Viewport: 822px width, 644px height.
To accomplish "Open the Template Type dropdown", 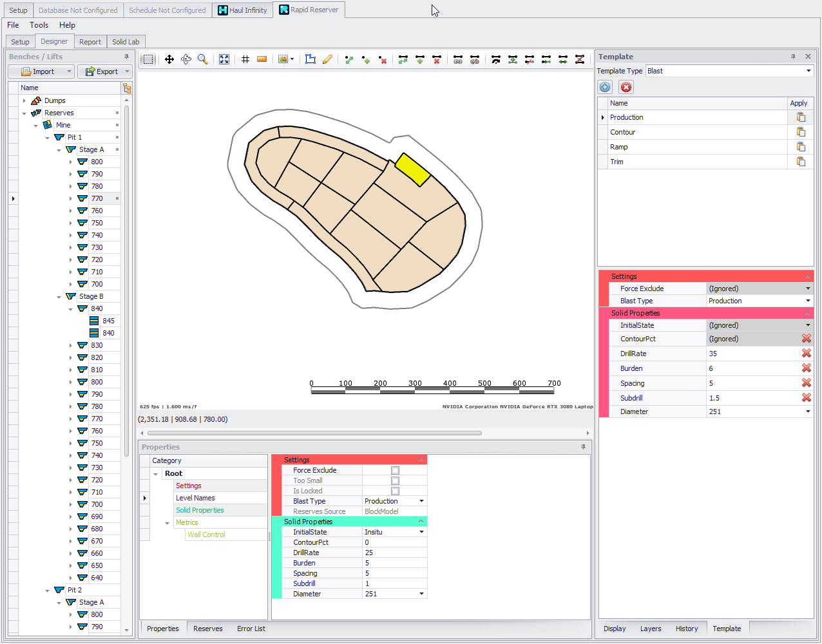I will (808, 71).
